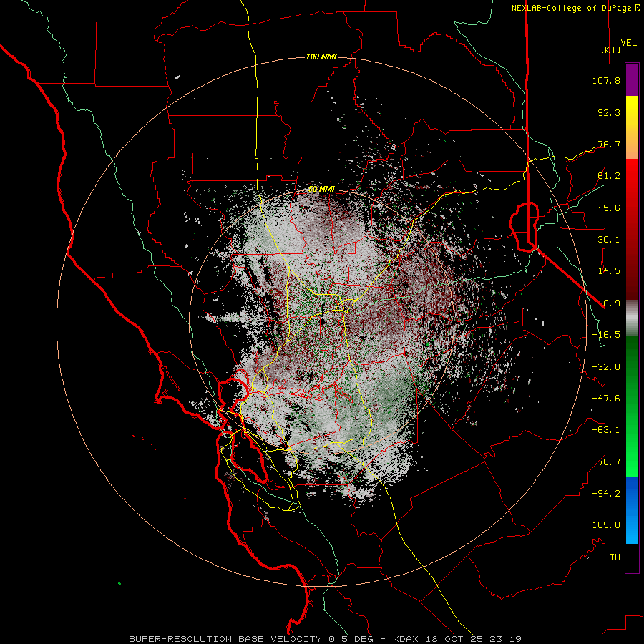The width and height of the screenshot is (644, 644).
Task: Click the [KT] units label
Action: (610, 49)
